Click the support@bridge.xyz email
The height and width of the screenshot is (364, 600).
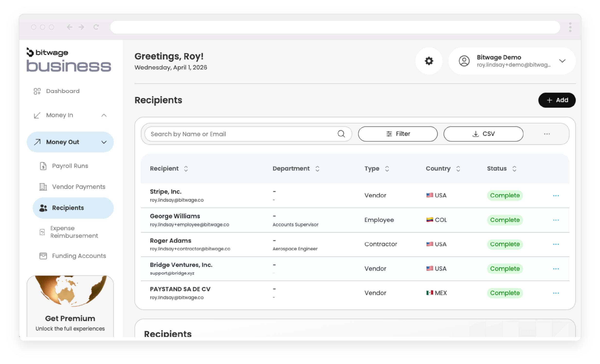pos(172,273)
